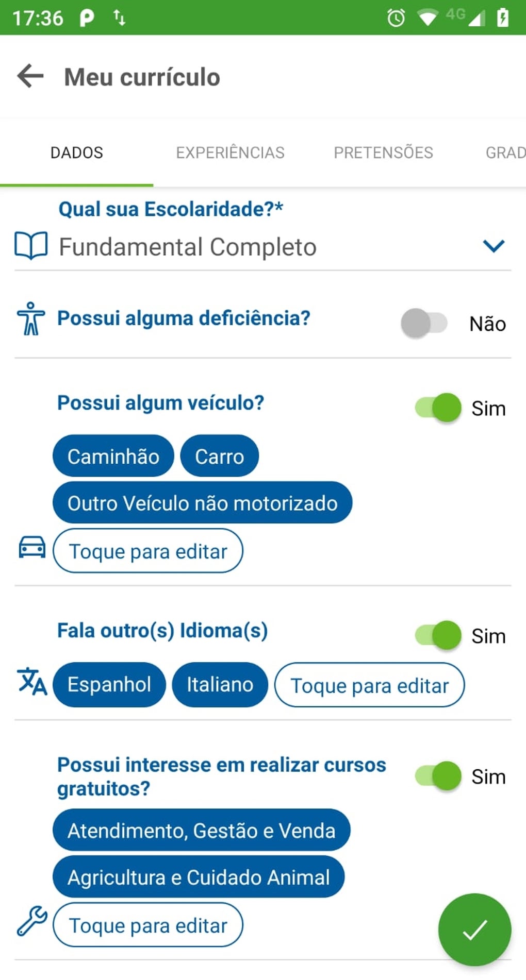Expand the Escolaridade dropdown chevron

point(494,246)
